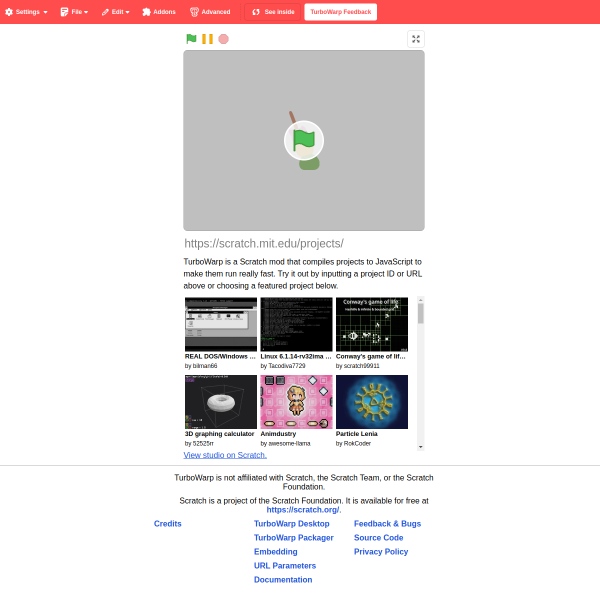Screen dimensions: 600x600
Task: Enter fullscreen mode using the expand icon
Action: pyautogui.click(x=416, y=39)
